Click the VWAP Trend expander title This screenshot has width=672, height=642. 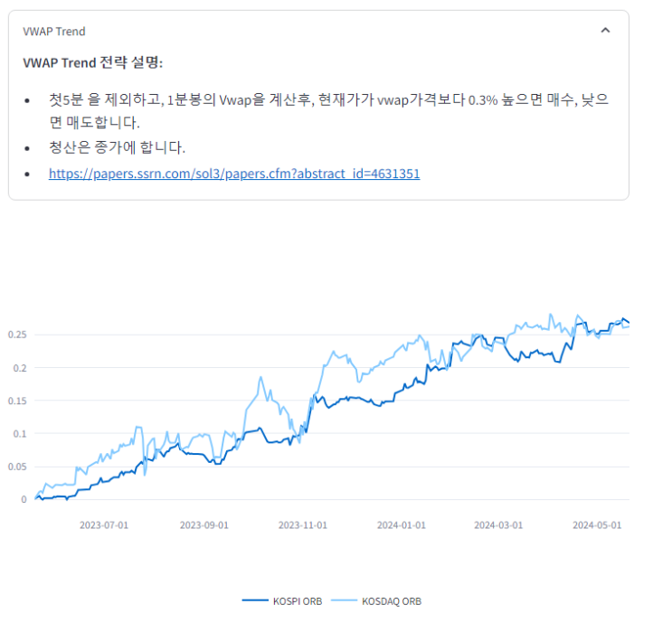[54, 32]
